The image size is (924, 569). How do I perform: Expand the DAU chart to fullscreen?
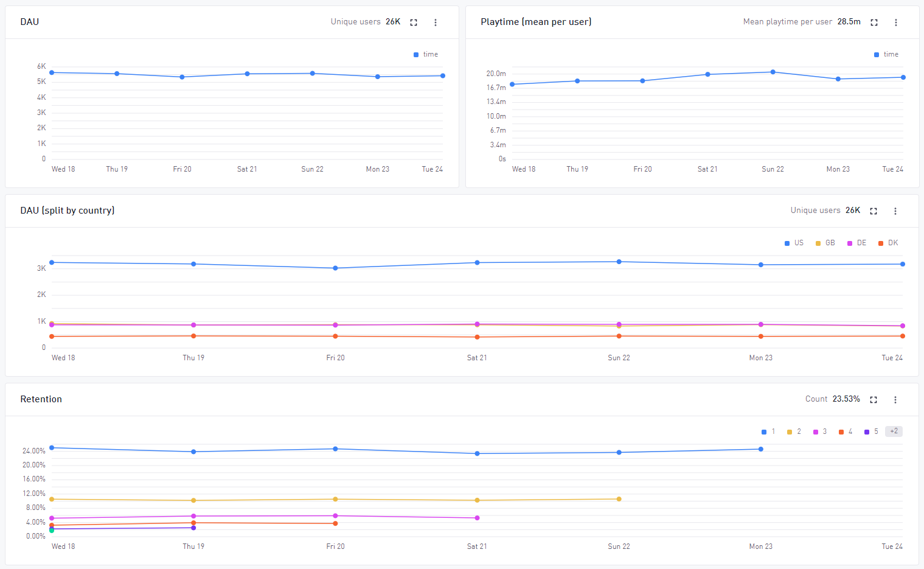click(414, 23)
